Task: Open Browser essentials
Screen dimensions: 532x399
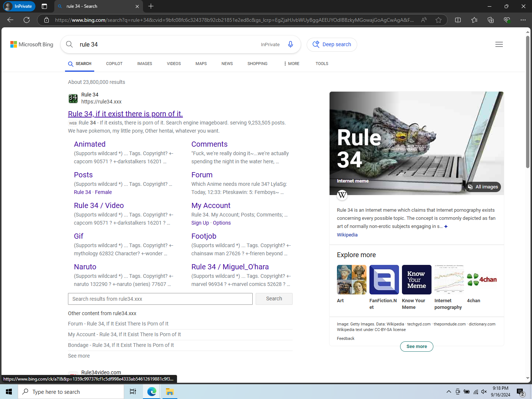Action: coord(507,20)
